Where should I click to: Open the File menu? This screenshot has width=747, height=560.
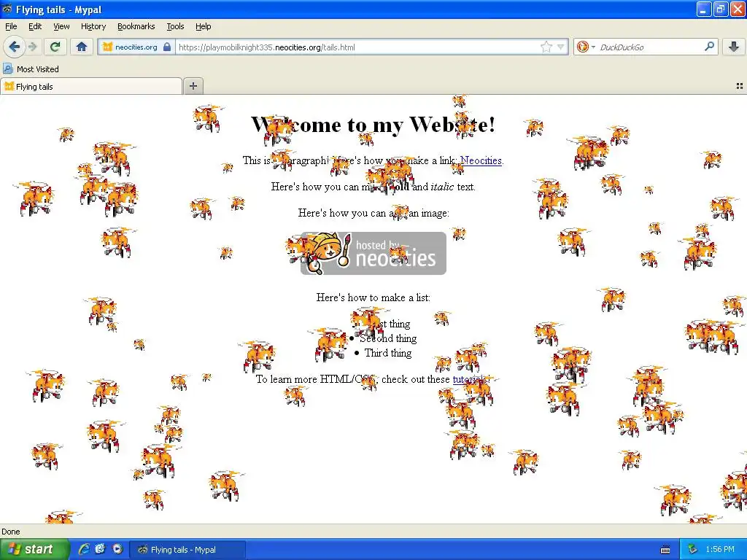point(11,26)
